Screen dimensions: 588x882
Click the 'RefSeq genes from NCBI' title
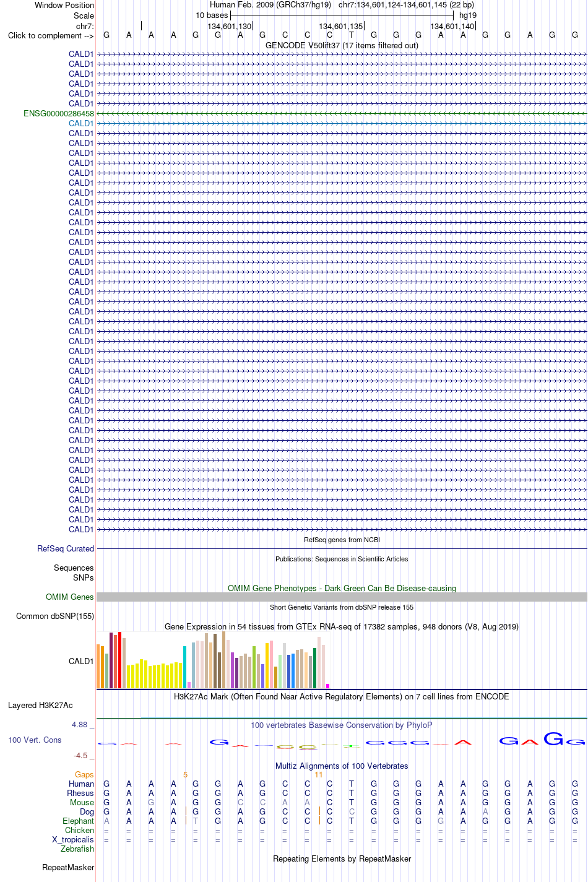click(342, 540)
